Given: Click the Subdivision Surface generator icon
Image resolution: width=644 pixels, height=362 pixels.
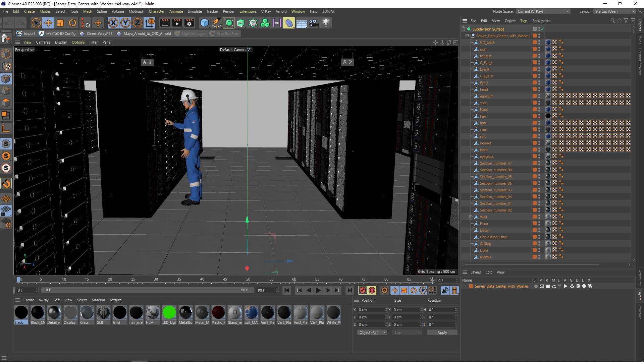Looking at the screenshot, I should click(229, 23).
